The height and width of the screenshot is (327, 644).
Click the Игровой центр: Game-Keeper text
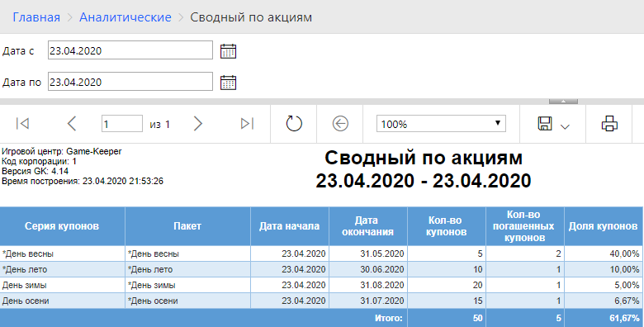(62, 152)
